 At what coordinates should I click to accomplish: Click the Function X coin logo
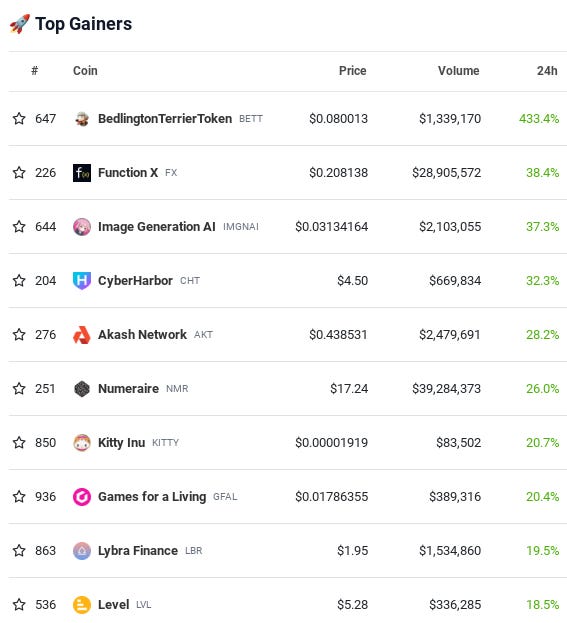pyautogui.click(x=82, y=173)
